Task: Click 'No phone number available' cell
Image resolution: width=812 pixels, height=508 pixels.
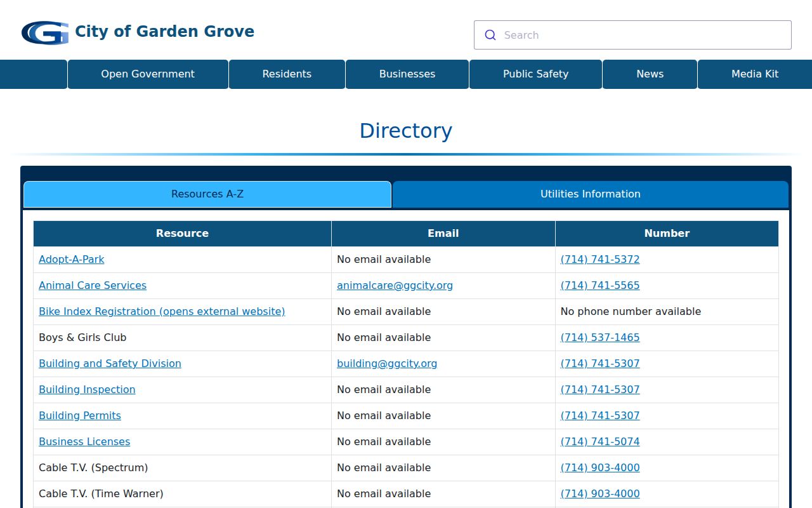Action: pyautogui.click(x=667, y=311)
